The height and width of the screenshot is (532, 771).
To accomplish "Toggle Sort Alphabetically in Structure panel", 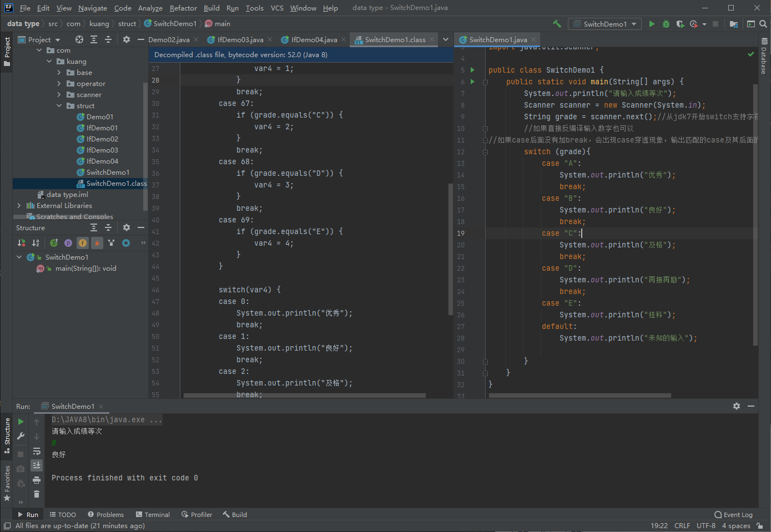I will (36, 243).
